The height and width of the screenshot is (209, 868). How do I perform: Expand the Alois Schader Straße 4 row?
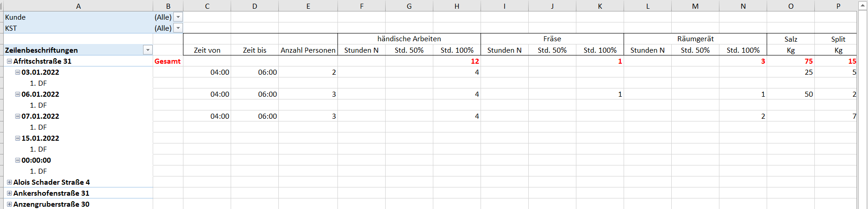click(9, 182)
